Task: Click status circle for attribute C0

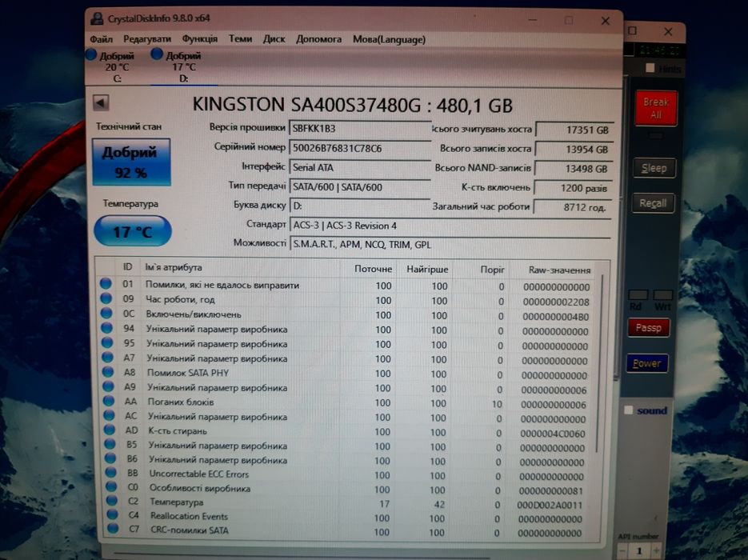Action: click(112, 486)
